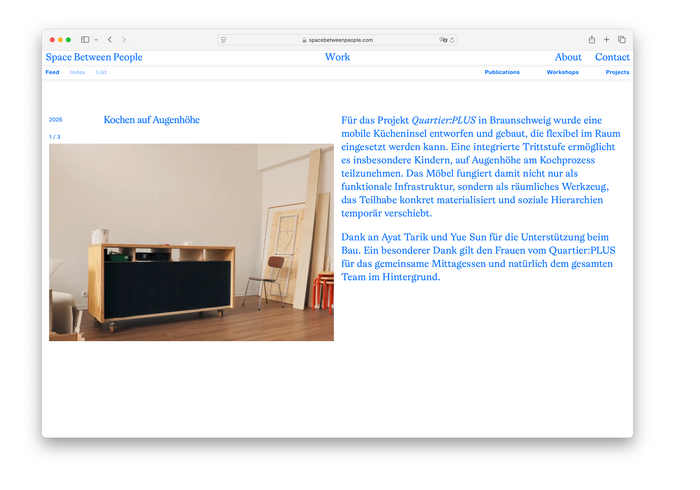This screenshot has width=700, height=490.
Task: Switch to List view
Action: pos(101,72)
